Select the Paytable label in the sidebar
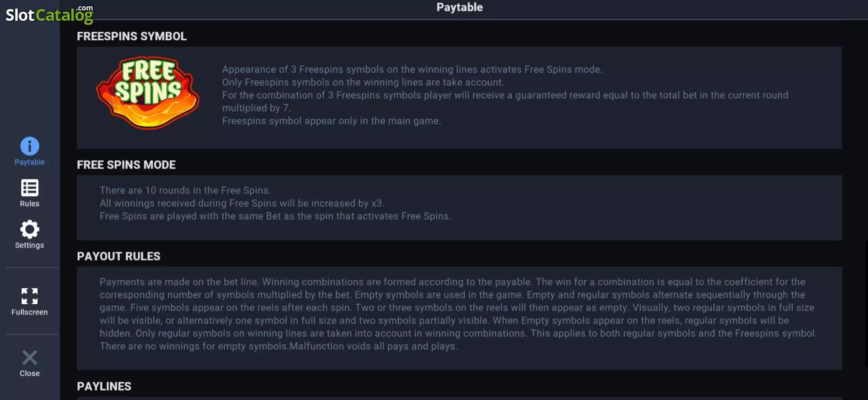Screen dimensions: 868x400 30,162
